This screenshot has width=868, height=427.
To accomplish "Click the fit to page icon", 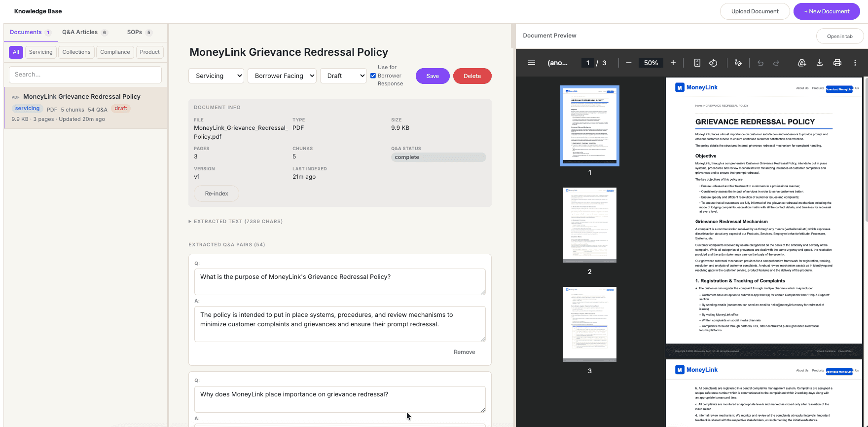I will click(x=697, y=63).
